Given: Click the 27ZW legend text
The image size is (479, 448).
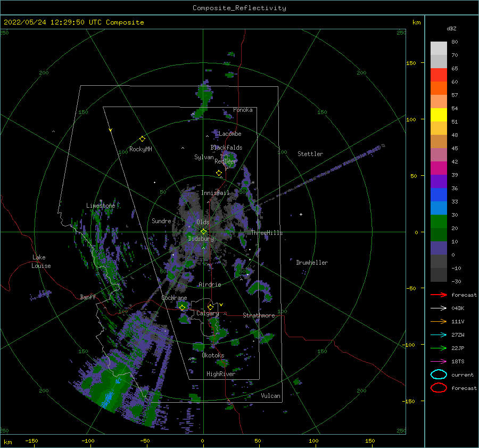Looking at the screenshot, I should (x=458, y=335).
